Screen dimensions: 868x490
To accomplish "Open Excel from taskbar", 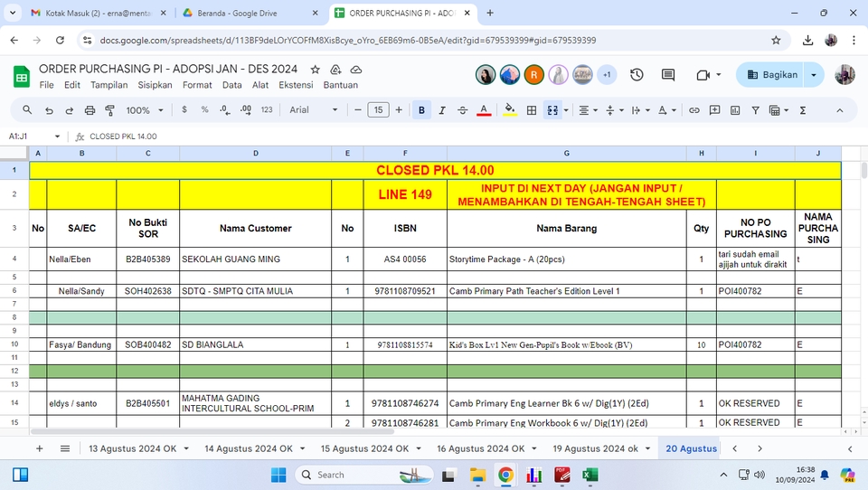I will tap(590, 475).
